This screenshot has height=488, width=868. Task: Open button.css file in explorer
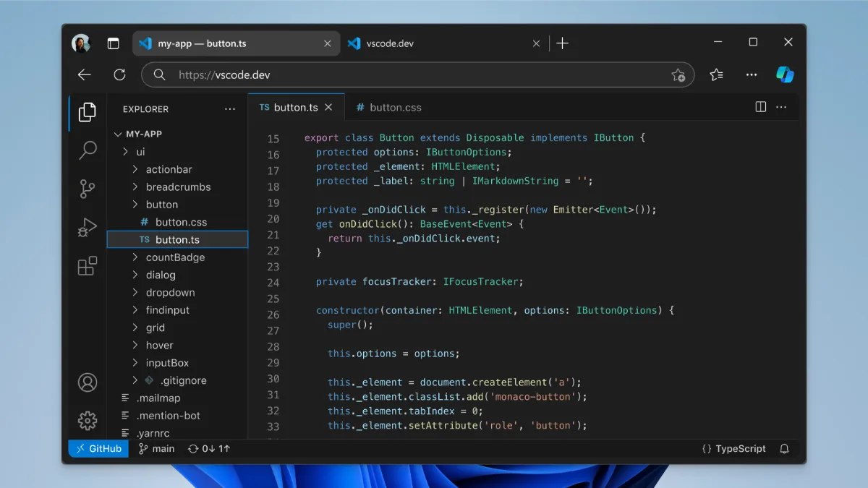[181, 222]
